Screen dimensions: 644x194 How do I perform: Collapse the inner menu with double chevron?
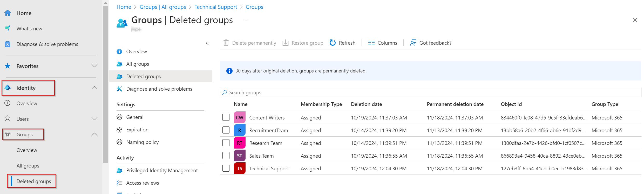point(207,43)
